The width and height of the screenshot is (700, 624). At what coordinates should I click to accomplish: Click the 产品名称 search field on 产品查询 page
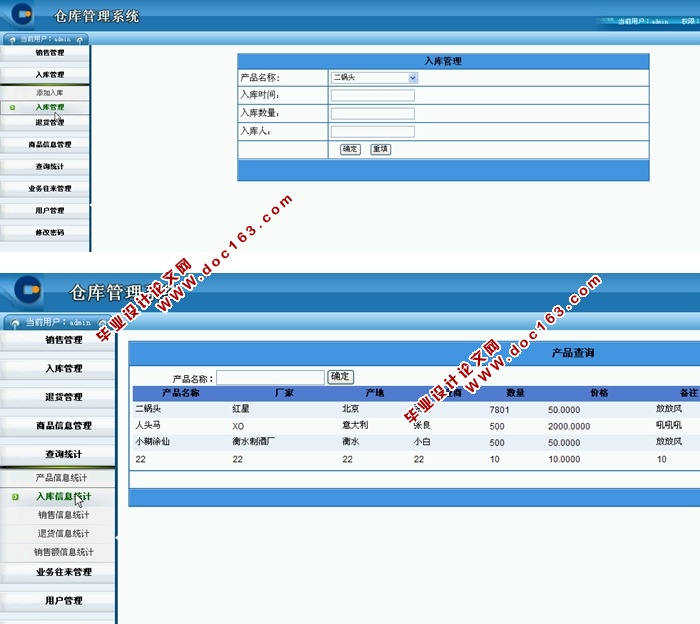(x=271, y=378)
